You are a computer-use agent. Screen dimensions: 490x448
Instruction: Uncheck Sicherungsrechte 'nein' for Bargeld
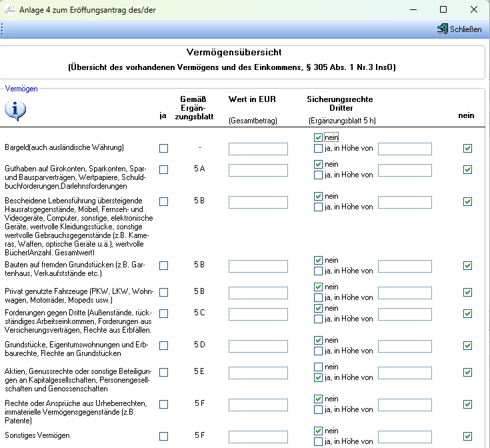(x=318, y=137)
